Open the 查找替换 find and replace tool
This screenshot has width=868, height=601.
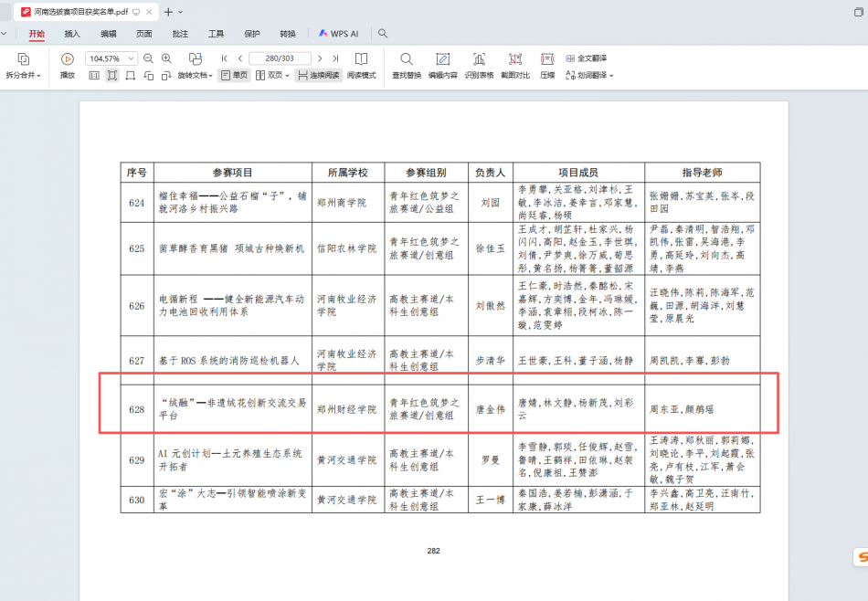tap(407, 59)
